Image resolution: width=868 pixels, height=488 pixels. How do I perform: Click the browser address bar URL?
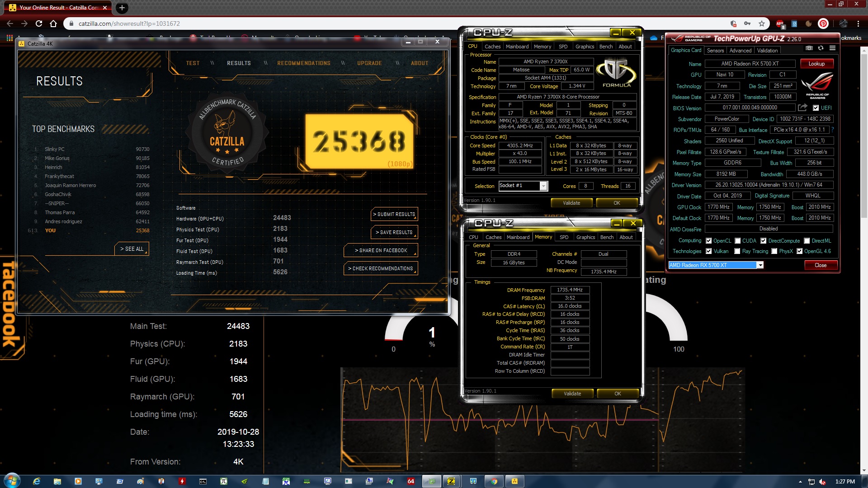(x=129, y=23)
